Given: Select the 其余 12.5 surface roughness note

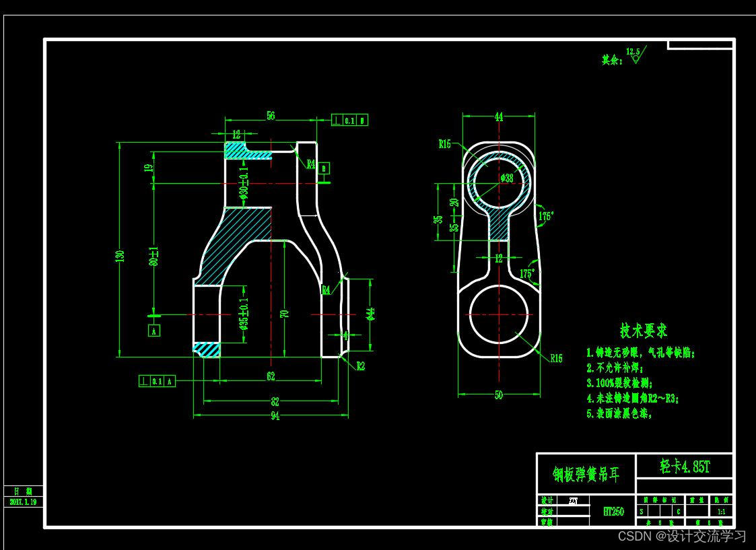Looking at the screenshot, I should tap(623, 56).
